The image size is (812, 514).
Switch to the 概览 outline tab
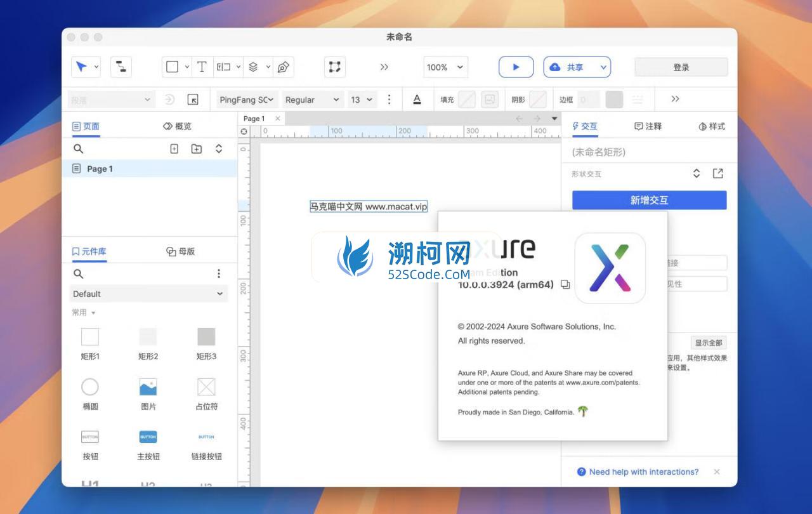point(177,126)
